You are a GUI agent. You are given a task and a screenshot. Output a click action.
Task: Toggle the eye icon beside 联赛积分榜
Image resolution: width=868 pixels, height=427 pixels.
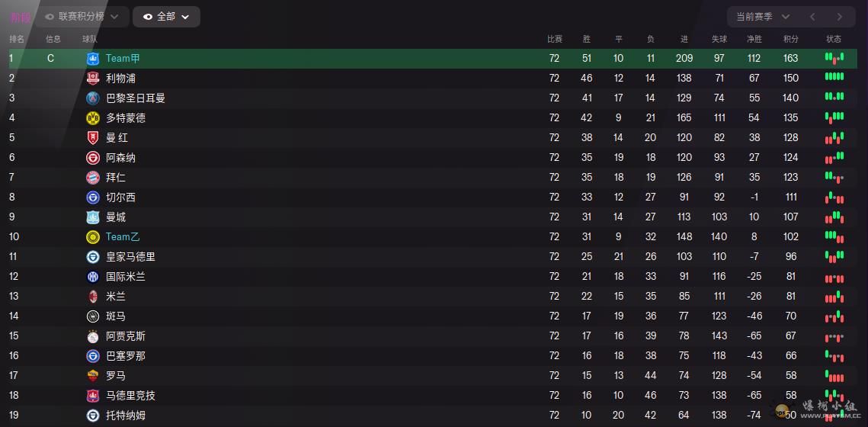tap(50, 17)
